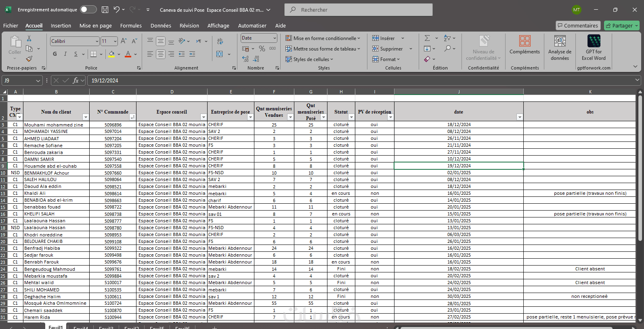Click the Save floppy disk icon

tap(105, 10)
